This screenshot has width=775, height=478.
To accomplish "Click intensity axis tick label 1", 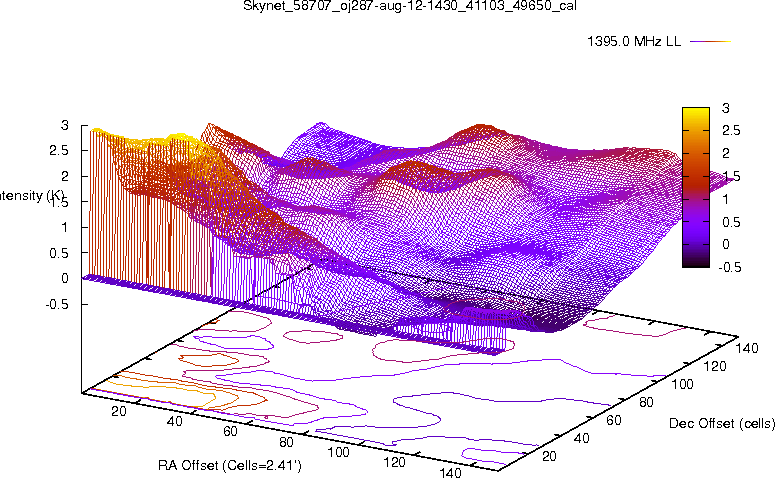I will 64,227.
